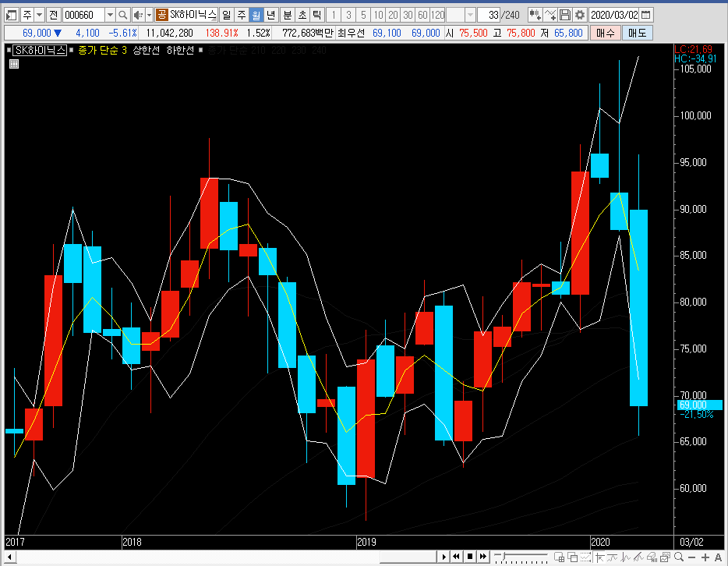
Task: Click the playback speed slider
Action: point(521,556)
